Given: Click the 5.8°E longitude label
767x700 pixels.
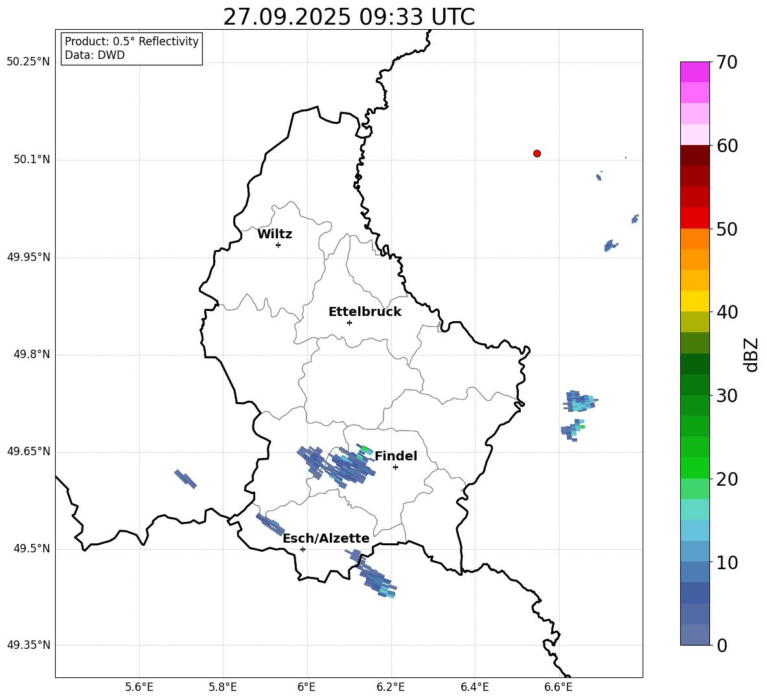Looking at the screenshot, I should [x=223, y=687].
